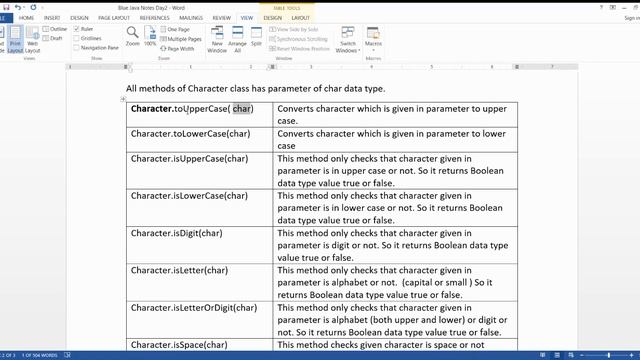Split the document window
This screenshot has height=360, width=640.
point(256,36)
